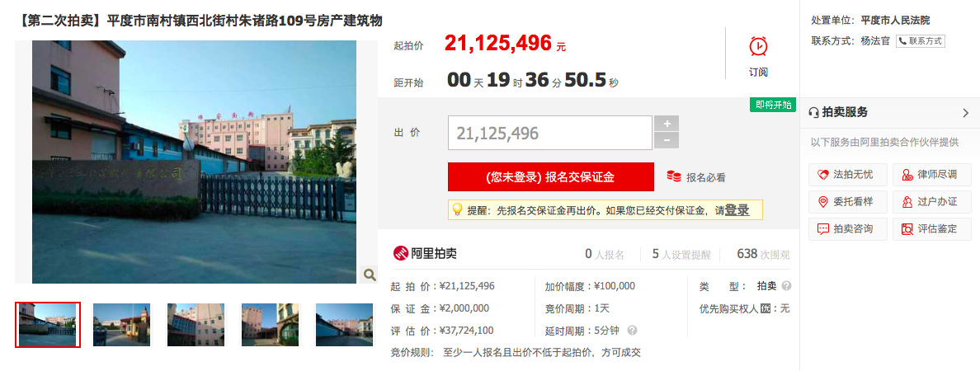Click the question mark next to 拍卖 type
This screenshot has height=371, width=980.
[x=786, y=286]
